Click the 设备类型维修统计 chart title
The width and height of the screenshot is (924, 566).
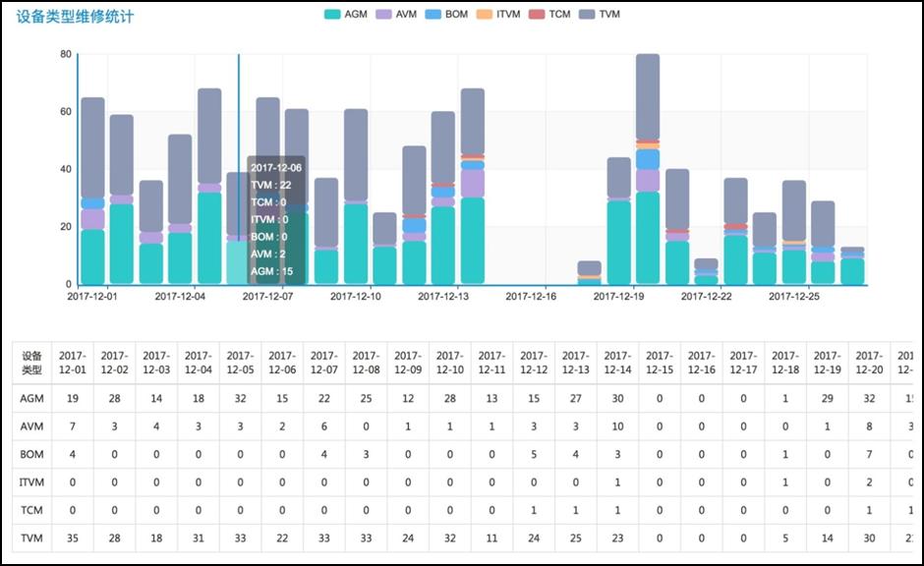(75, 17)
